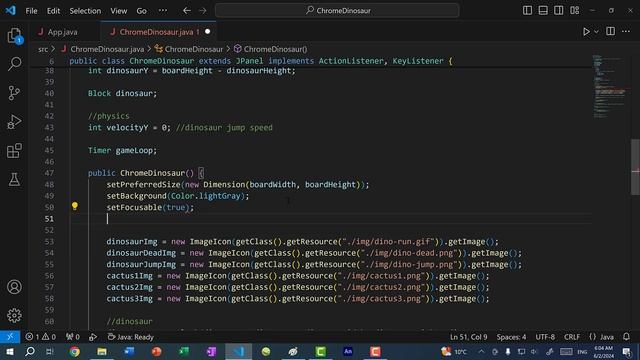Open Excel from the taskbar
Image resolution: width=640 pixels, height=360 pixels.
point(184,351)
